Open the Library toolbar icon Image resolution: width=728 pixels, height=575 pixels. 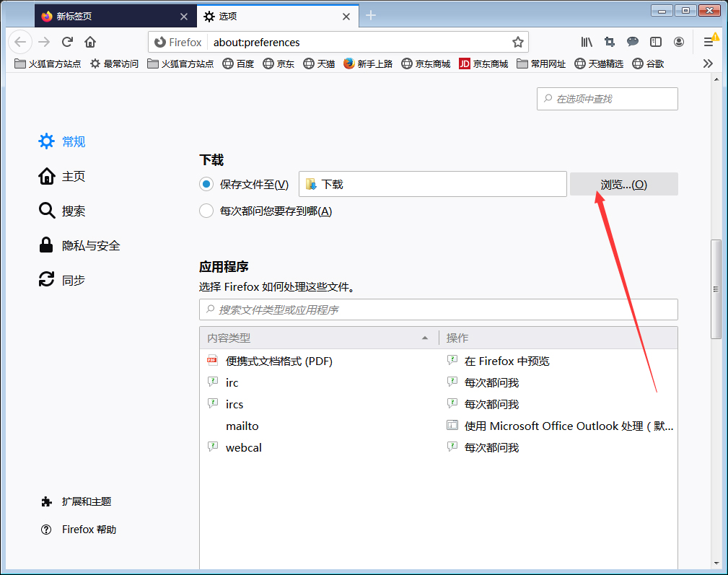(x=587, y=42)
